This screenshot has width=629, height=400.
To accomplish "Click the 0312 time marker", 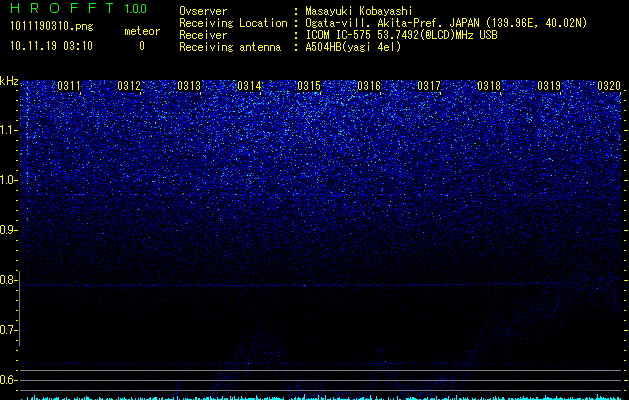I will (129, 86).
